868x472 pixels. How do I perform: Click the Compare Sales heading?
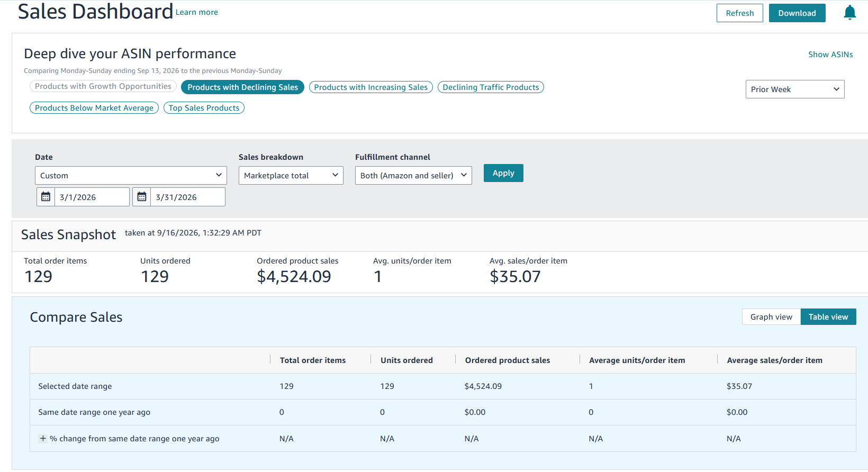pyautogui.click(x=76, y=317)
